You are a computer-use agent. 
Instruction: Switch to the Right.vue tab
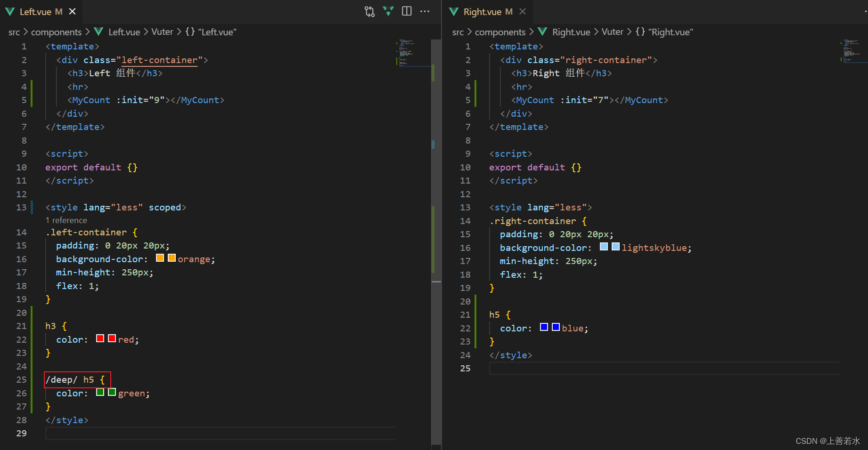point(488,11)
